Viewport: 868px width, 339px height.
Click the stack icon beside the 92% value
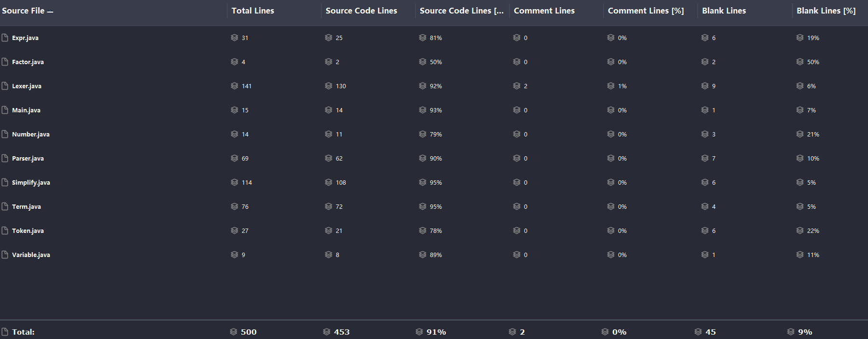click(x=423, y=86)
